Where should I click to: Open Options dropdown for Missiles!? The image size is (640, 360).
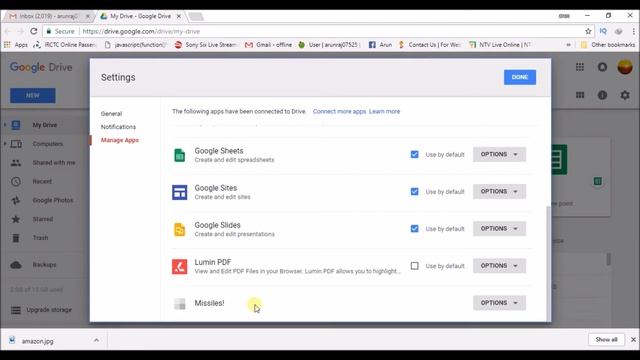point(499,303)
